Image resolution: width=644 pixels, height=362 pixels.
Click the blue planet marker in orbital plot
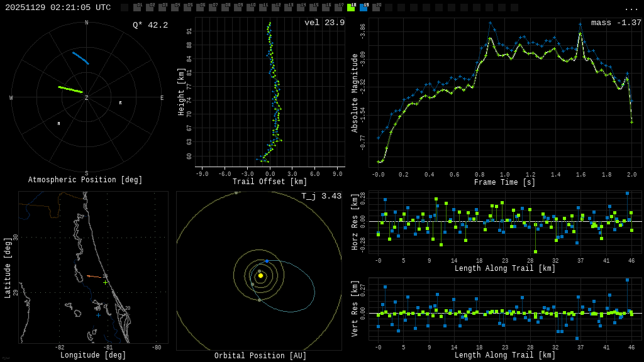(267, 260)
